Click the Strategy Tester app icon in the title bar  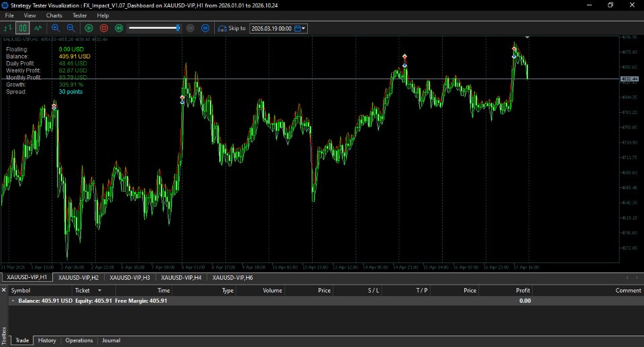(5, 5)
